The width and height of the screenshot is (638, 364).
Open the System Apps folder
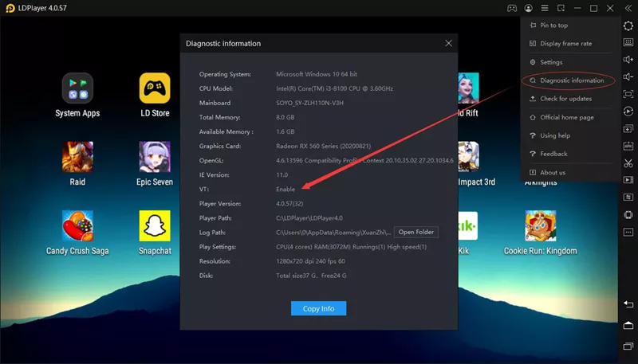[x=77, y=96]
